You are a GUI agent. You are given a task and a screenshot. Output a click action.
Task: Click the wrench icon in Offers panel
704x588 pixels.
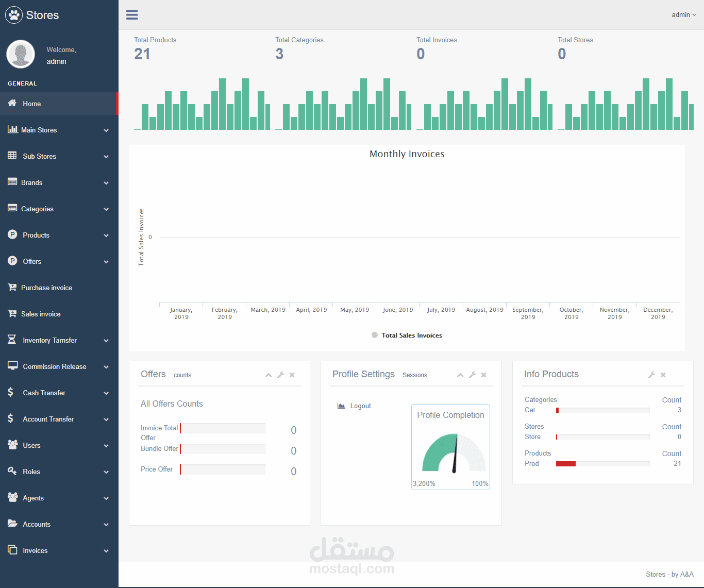click(281, 375)
